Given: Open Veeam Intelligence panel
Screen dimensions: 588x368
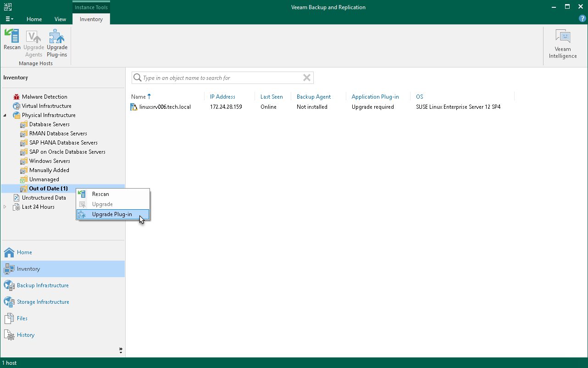Looking at the screenshot, I should tap(563, 44).
